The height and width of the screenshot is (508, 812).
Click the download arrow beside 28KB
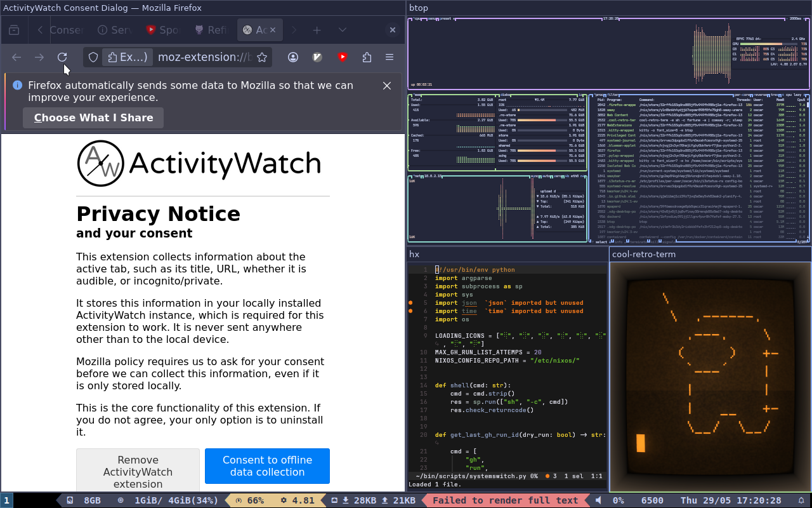point(346,500)
